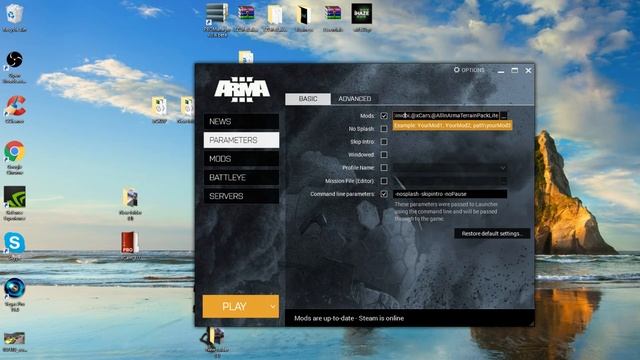Click the Mission File path field
Viewport: 640px width, 360px height.
pos(446,181)
